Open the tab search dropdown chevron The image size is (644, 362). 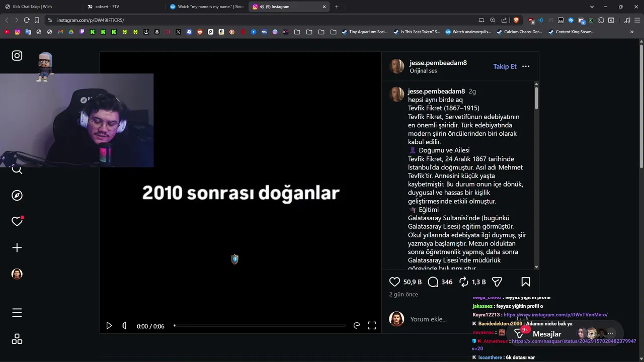pyautogui.click(x=592, y=7)
